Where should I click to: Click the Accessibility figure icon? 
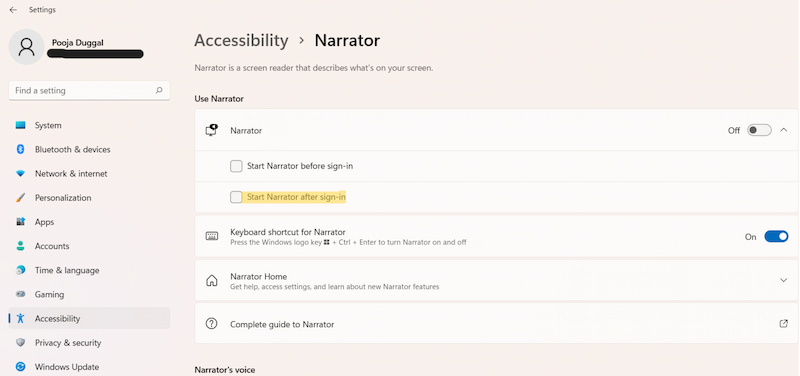click(20, 318)
